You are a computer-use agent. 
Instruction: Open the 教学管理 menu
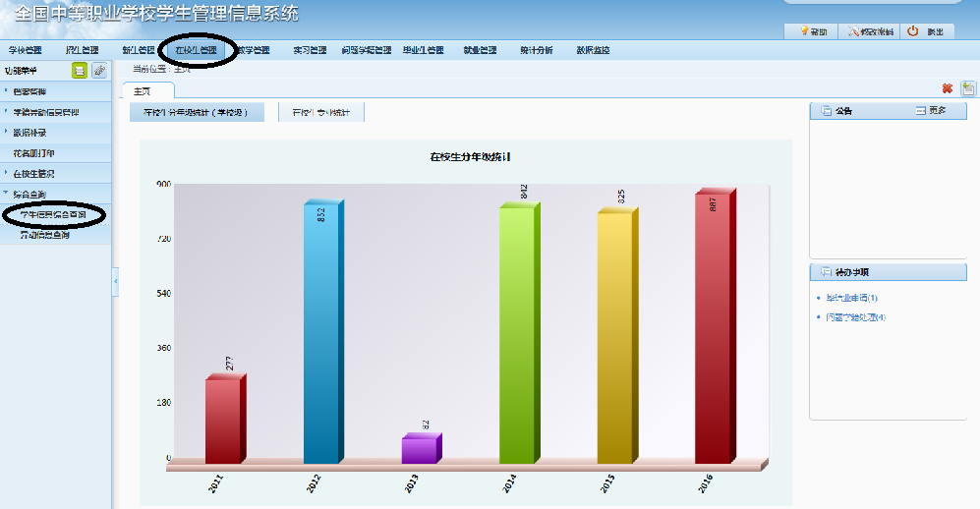pyautogui.click(x=254, y=50)
